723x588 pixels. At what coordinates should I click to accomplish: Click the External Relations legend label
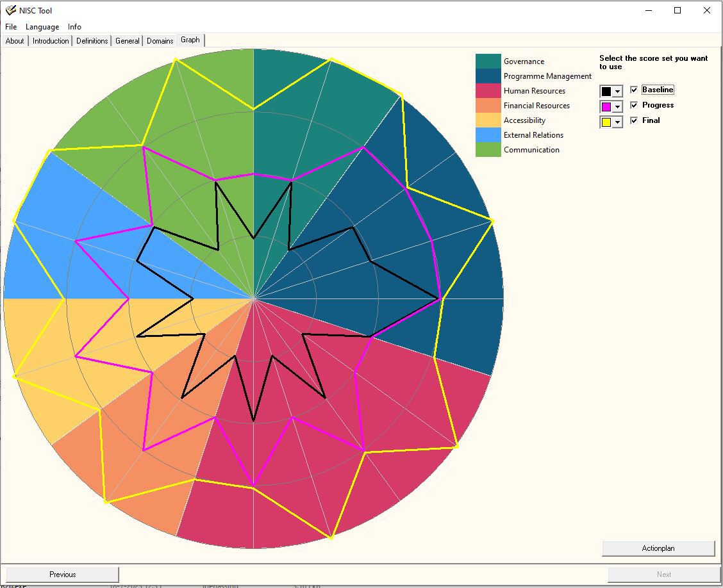tap(533, 135)
